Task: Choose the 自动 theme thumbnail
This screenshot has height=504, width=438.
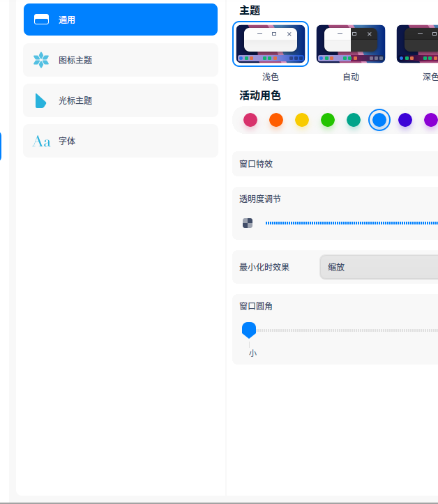Action: pyautogui.click(x=351, y=44)
